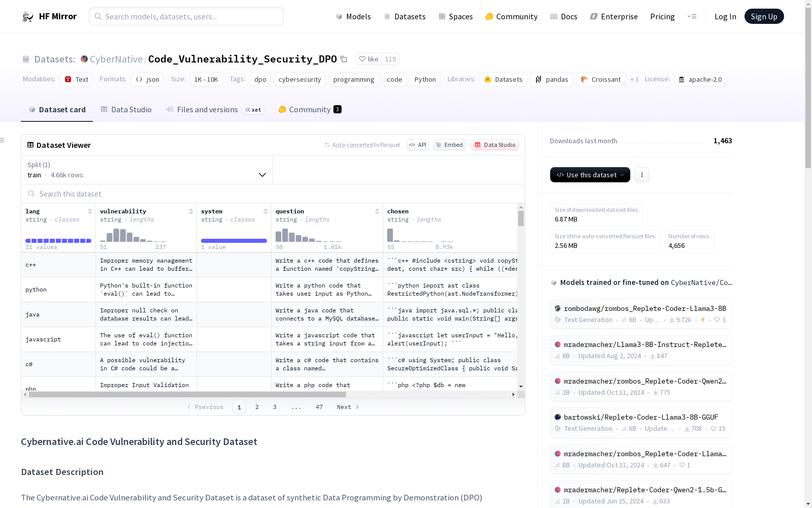The height and width of the screenshot is (508, 812).
Task: Open Community in the top navigation
Action: point(512,17)
